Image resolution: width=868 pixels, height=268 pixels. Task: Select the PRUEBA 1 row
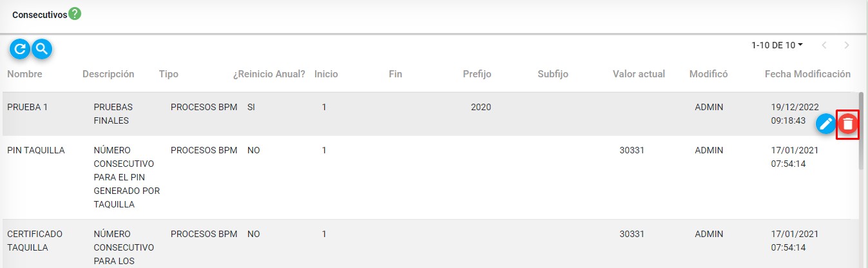click(x=27, y=108)
